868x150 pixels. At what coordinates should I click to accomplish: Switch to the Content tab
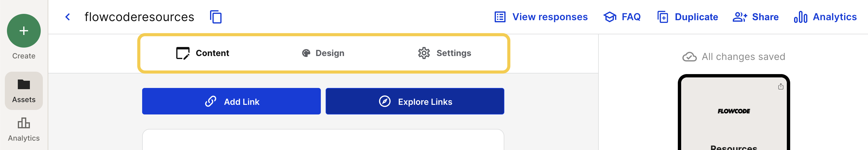(x=203, y=53)
